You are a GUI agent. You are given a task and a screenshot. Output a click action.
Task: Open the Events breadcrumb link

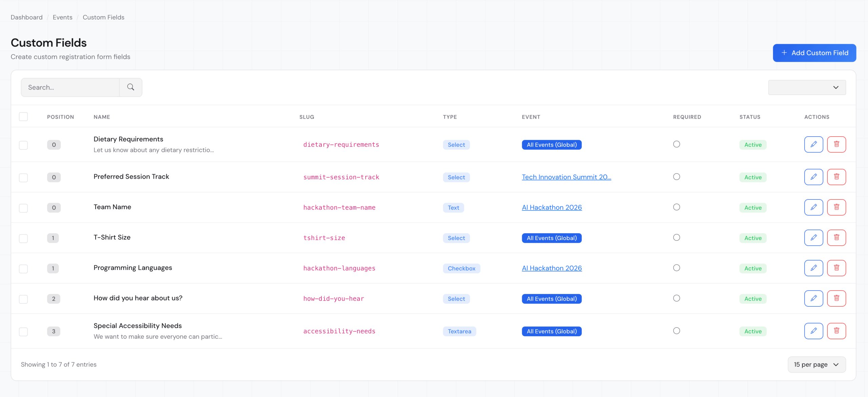tap(62, 17)
